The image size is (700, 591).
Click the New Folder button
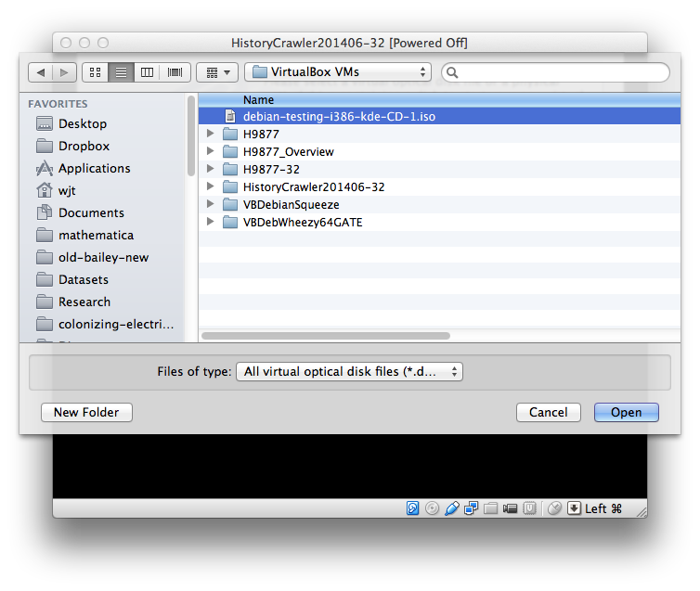pos(86,412)
